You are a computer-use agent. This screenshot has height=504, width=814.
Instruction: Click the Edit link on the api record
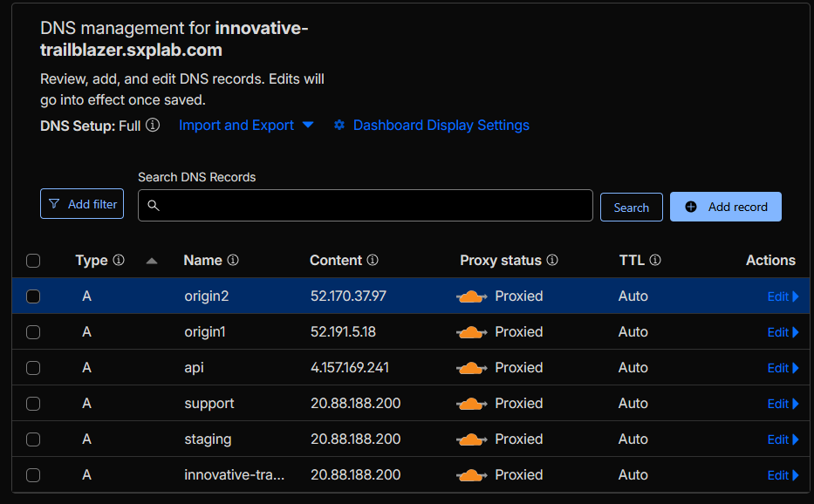781,367
